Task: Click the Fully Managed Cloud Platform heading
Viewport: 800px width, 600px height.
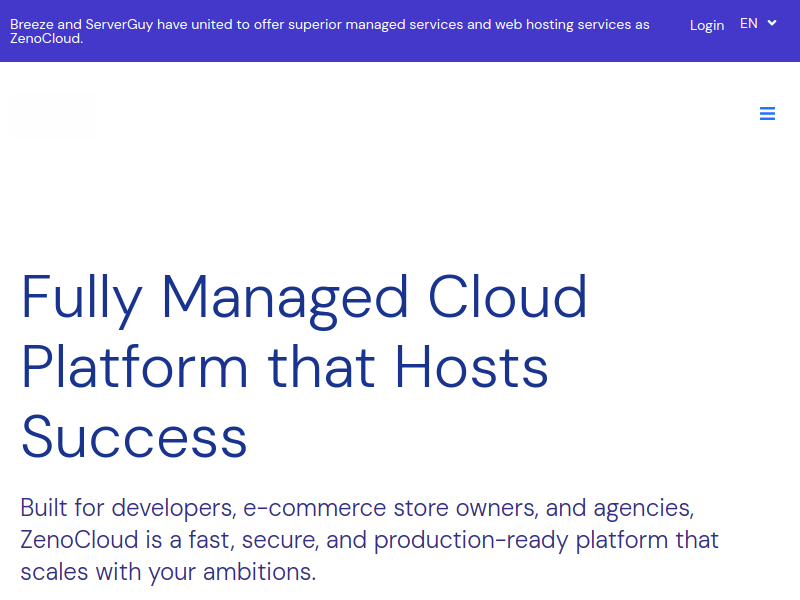Action: 304,367
